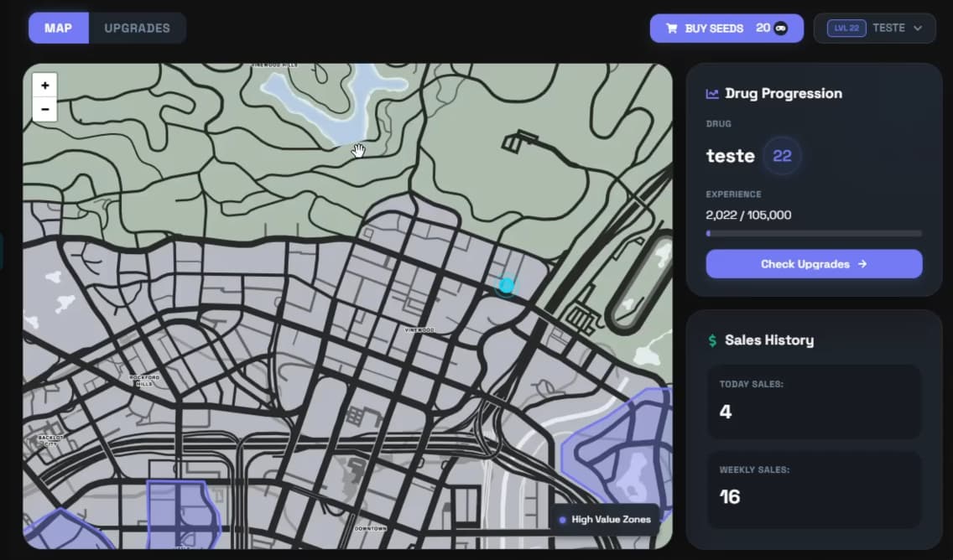Click the arrow icon on Check Upgrades
Viewport: 953px width, 560px height.
(x=863, y=264)
